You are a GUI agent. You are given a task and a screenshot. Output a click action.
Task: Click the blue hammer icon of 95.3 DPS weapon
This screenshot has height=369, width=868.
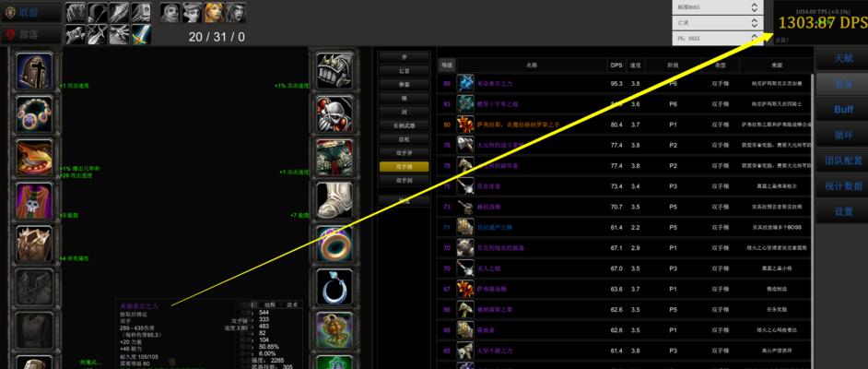point(465,84)
